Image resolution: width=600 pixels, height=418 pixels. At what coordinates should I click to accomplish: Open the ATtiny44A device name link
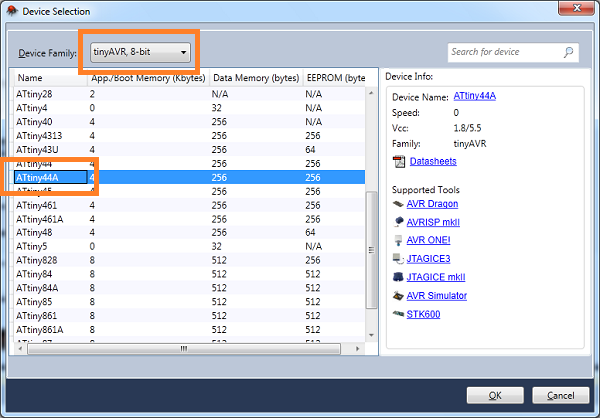coord(474,96)
